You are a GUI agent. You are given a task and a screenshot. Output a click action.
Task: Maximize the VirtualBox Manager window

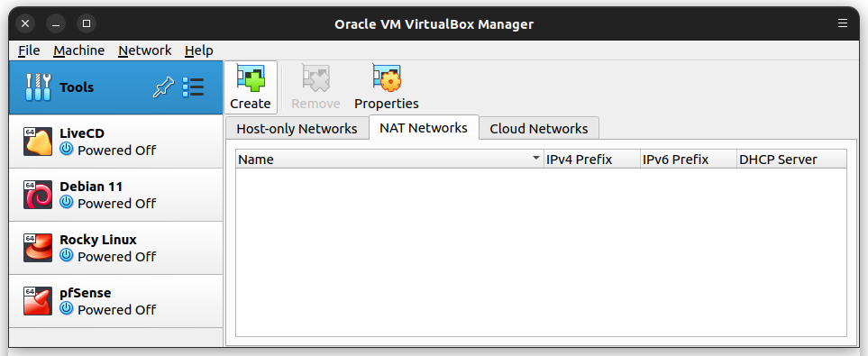(87, 23)
